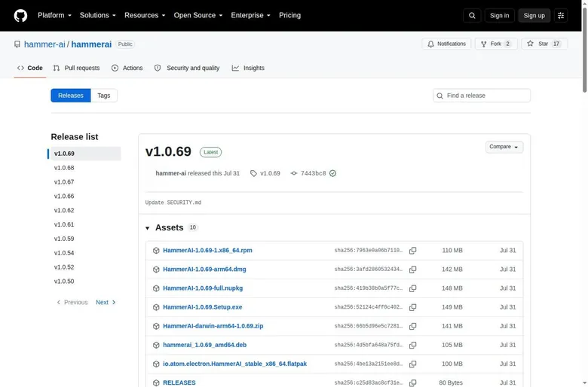Screen dimensions: 588x387
Task: Click the Sign in button
Action: click(x=499, y=15)
